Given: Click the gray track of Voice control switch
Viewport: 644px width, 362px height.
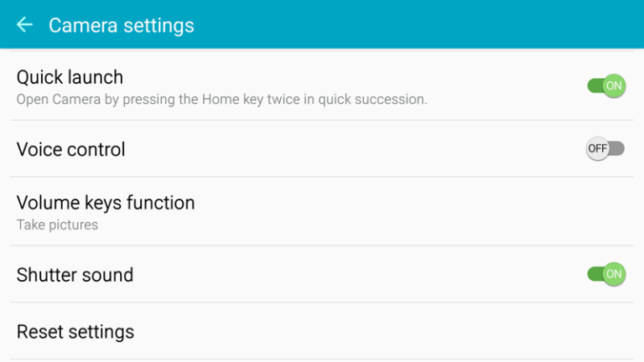Looking at the screenshot, I should click(618, 148).
